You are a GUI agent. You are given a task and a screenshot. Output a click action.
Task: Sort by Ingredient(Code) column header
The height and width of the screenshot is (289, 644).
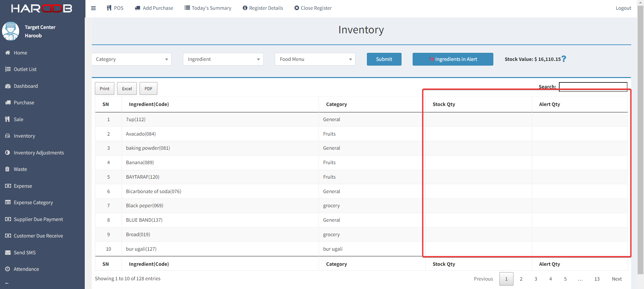coord(220,104)
